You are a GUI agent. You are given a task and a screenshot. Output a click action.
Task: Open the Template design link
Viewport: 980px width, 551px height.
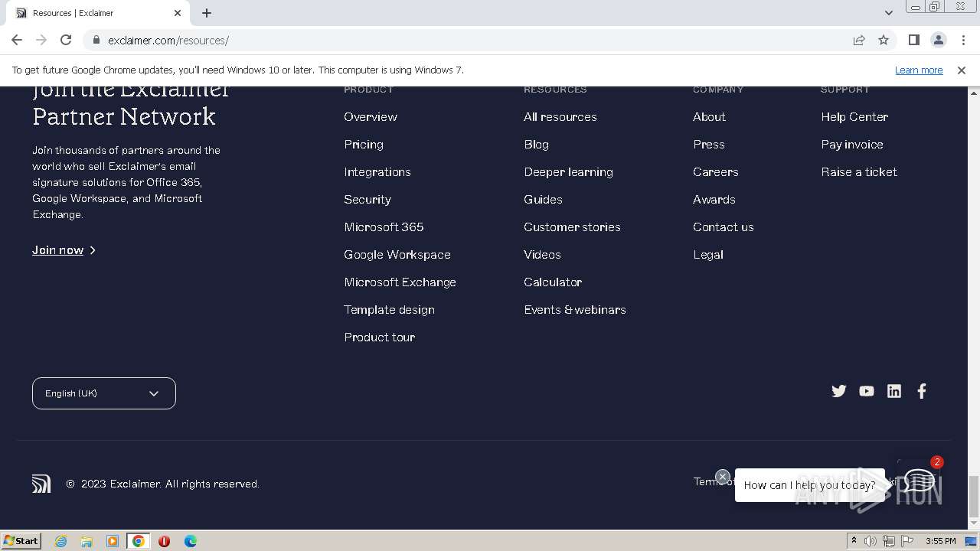point(390,310)
